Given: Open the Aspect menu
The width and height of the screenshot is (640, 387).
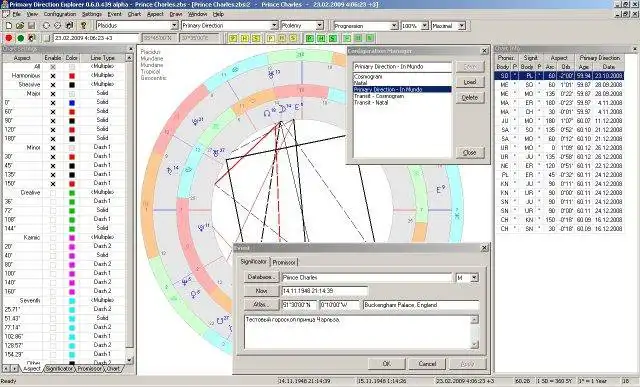Looking at the screenshot, I should [155, 14].
